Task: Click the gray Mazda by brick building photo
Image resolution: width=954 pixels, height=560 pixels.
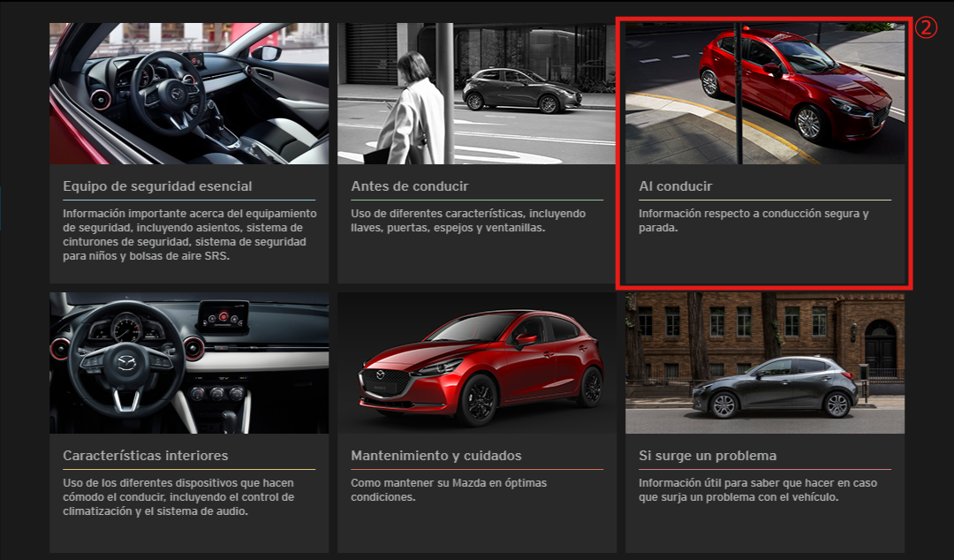Action: tap(764, 363)
